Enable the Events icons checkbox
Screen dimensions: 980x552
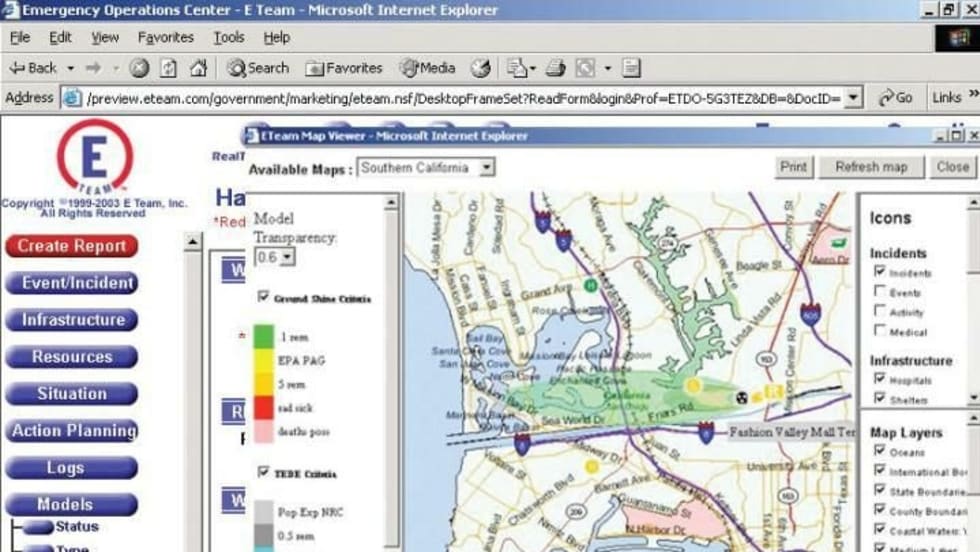pyautogui.click(x=879, y=292)
